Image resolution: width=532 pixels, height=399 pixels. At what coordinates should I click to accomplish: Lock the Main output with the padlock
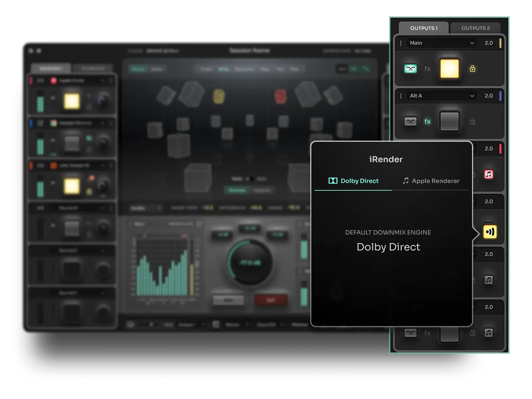pyautogui.click(x=472, y=69)
